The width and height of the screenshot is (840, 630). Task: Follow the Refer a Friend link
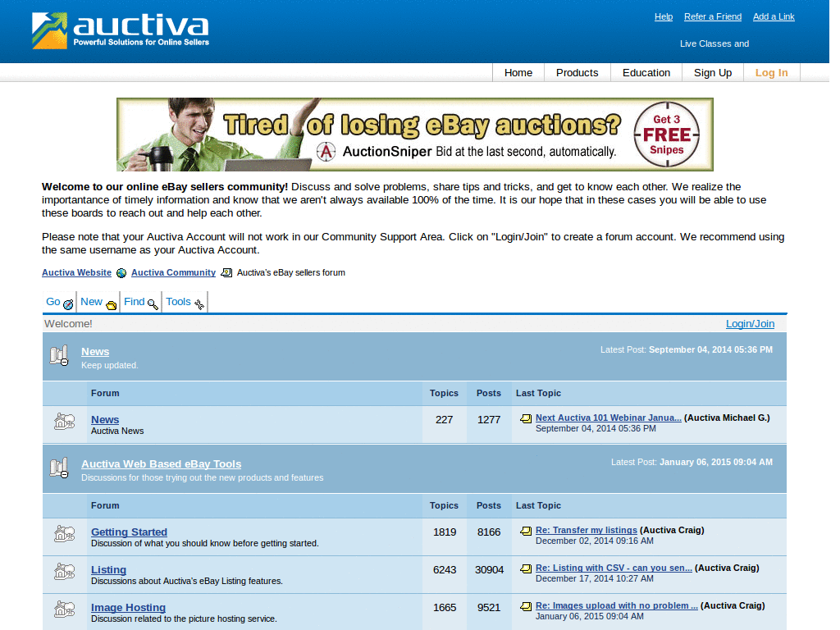coord(713,16)
